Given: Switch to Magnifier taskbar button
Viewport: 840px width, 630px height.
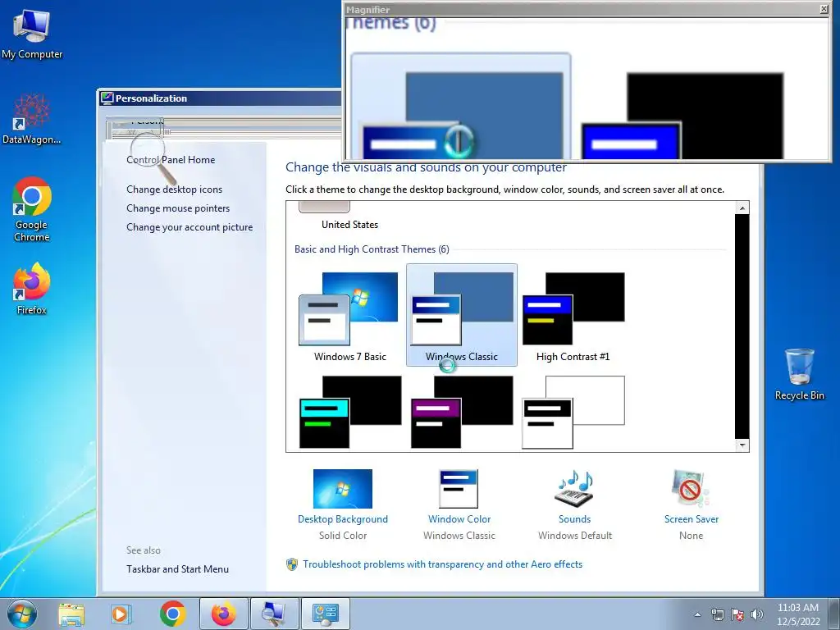Looking at the screenshot, I should (274, 614).
